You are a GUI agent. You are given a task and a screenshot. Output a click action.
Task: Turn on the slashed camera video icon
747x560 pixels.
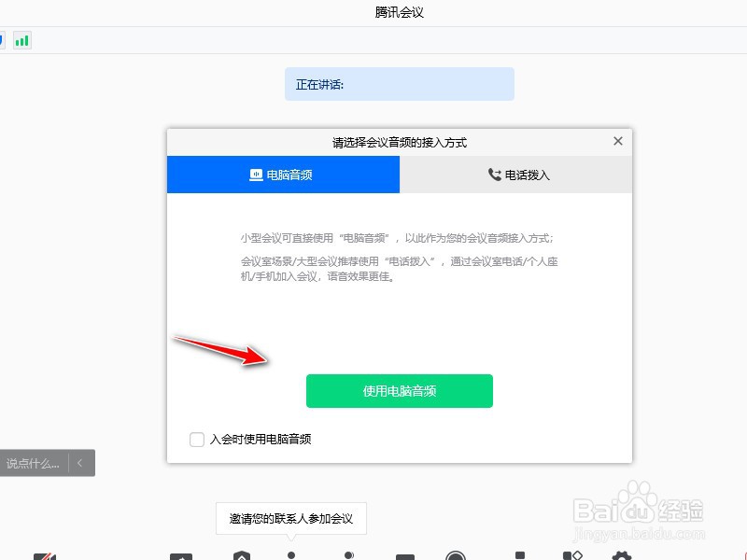click(45, 556)
